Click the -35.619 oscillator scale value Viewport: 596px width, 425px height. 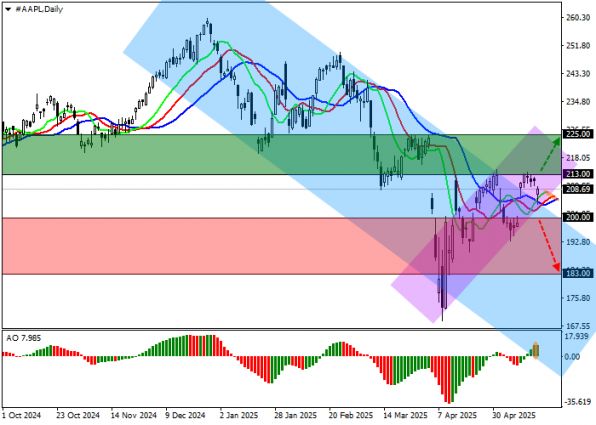577,402
